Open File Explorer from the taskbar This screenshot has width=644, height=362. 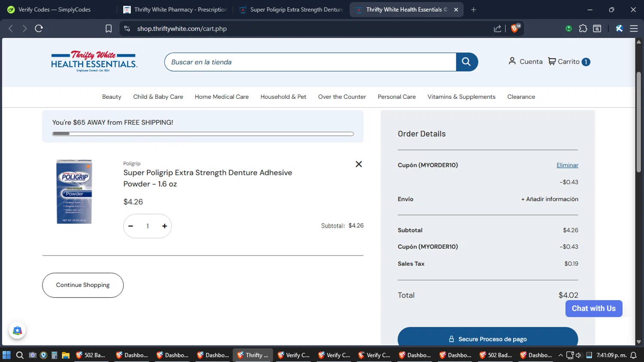66,355
